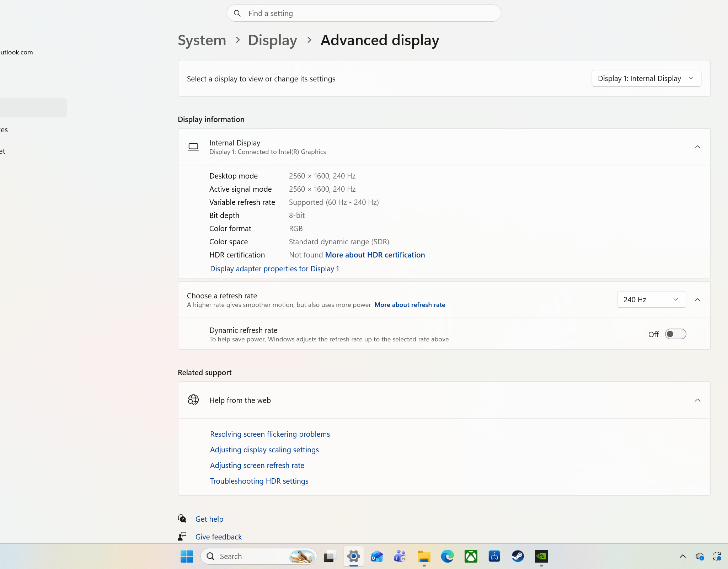This screenshot has width=728, height=569.
Task: Click the Settings gear in the taskbar
Action: point(353,556)
